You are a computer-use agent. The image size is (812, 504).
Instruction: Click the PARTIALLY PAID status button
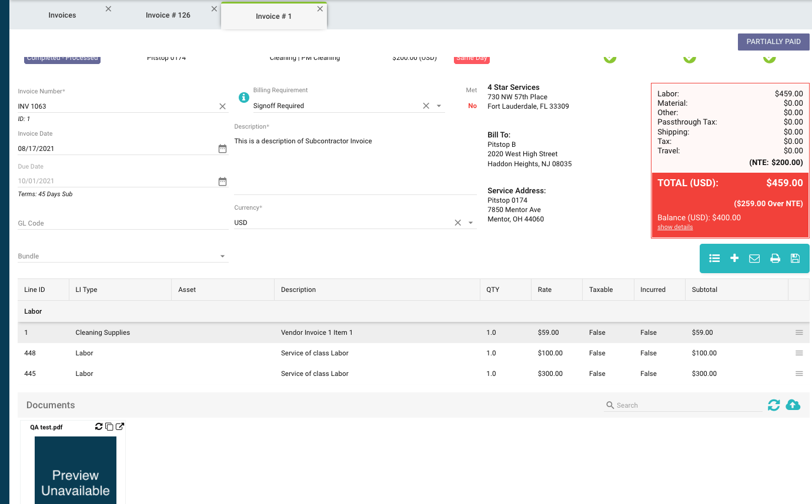pos(773,42)
